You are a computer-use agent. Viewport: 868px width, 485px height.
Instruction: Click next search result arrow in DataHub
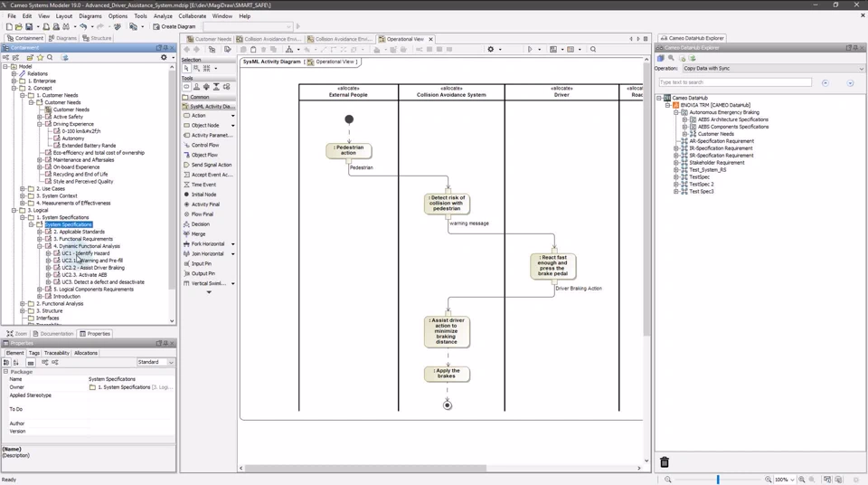click(850, 83)
